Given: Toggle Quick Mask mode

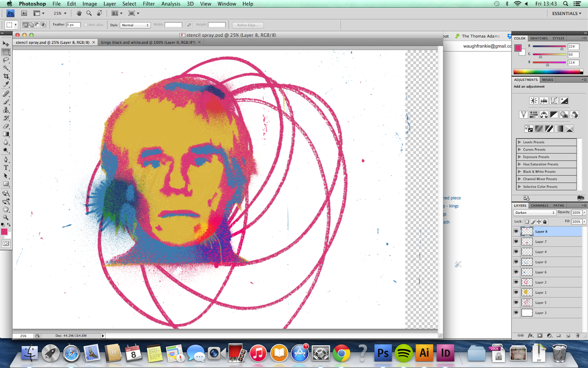Looking at the screenshot, I should [6, 243].
